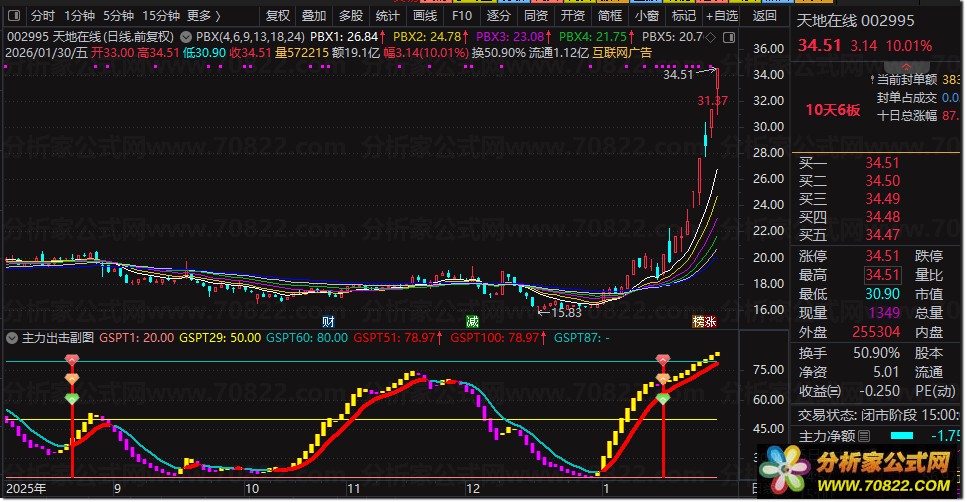This screenshot has width=967, height=502.
Task: Click the orange diamond signal near late August
Action: pos(72,379)
